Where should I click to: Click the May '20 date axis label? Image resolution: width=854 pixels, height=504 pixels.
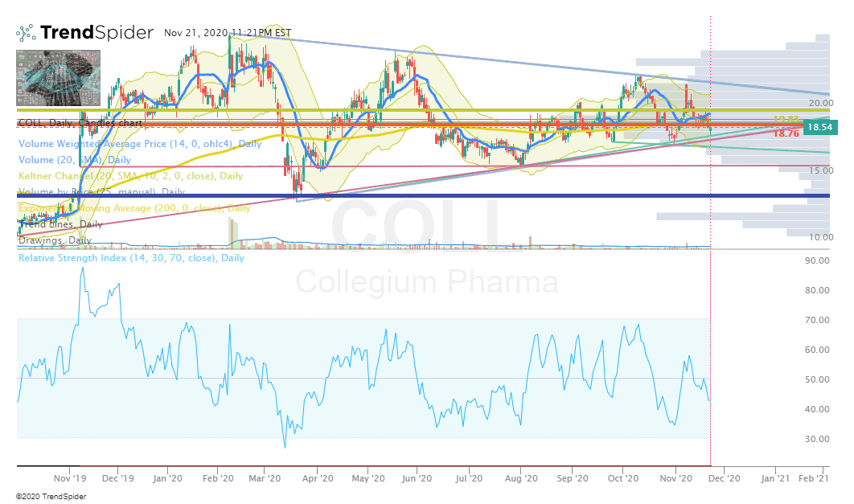coord(368,478)
